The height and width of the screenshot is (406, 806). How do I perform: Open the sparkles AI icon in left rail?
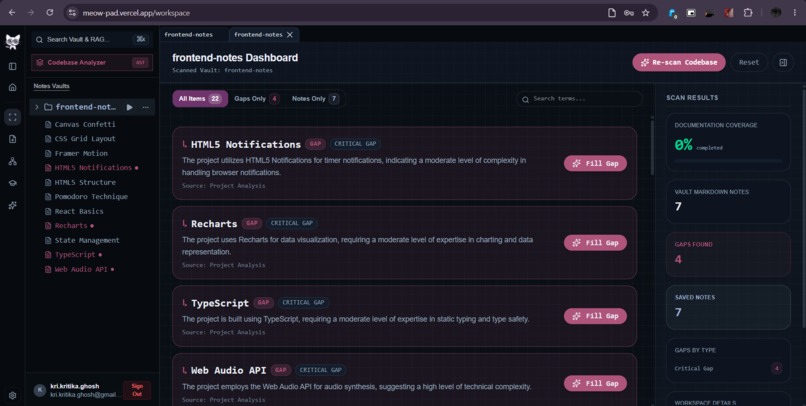click(13, 206)
